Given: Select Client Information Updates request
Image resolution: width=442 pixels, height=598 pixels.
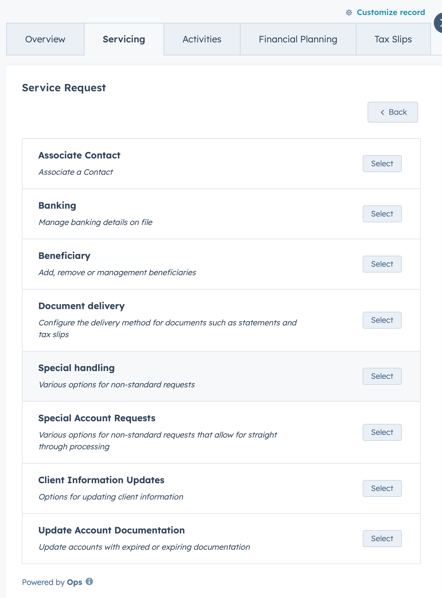Looking at the screenshot, I should 382,488.
